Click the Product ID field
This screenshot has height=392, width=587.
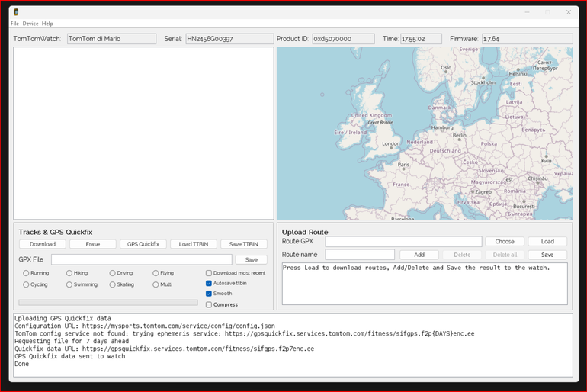coord(343,39)
